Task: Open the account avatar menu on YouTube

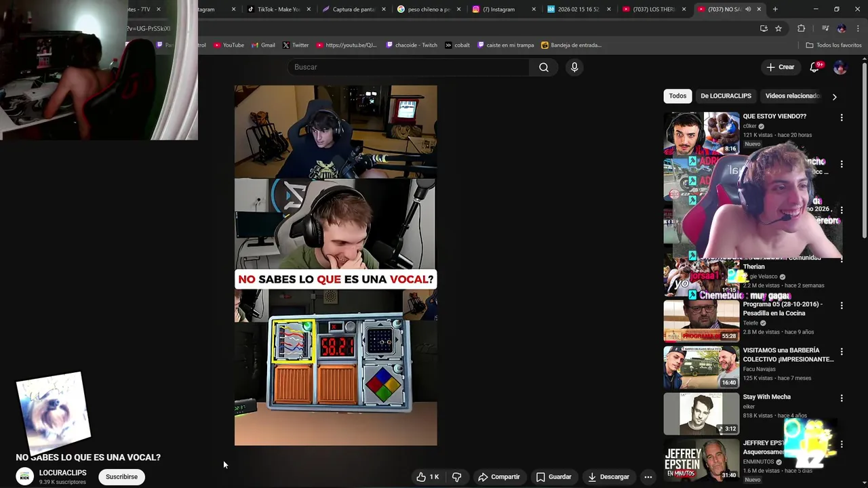Action: (840, 67)
